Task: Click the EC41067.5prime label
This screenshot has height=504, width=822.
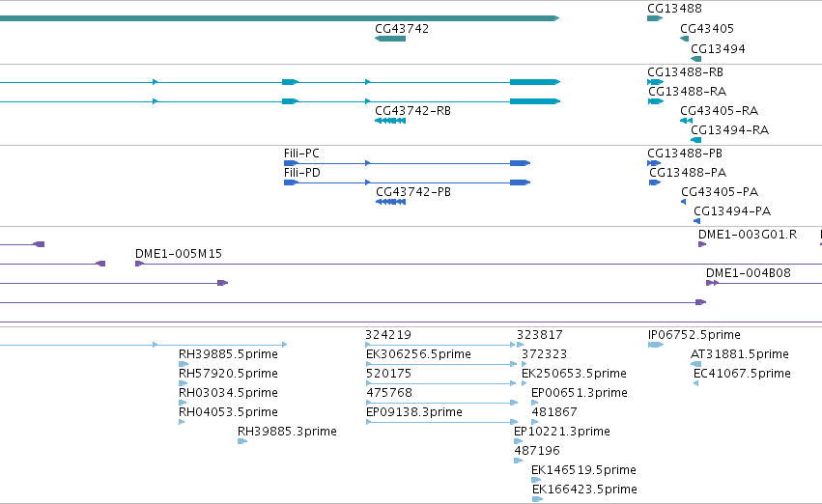Action: (x=742, y=374)
